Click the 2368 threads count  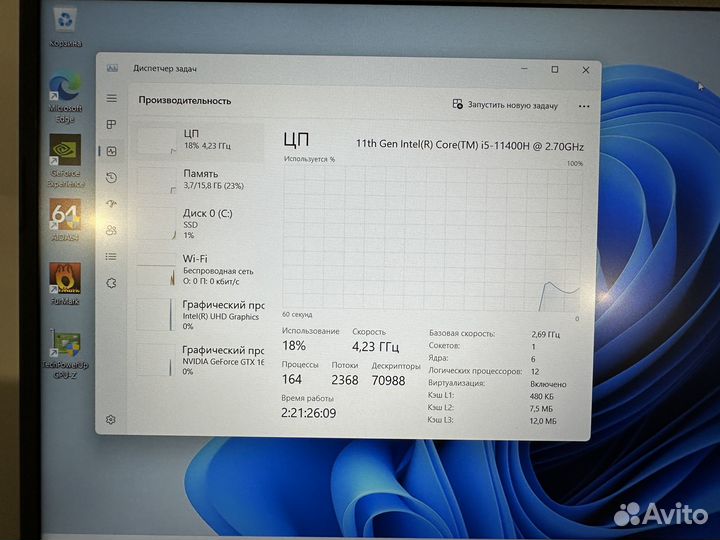(344, 380)
